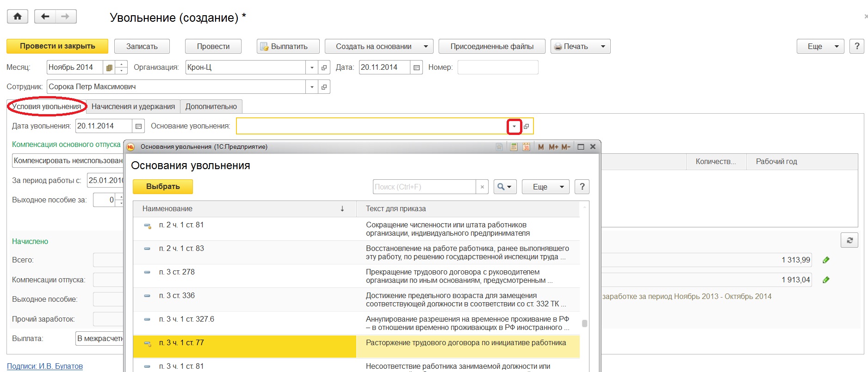The image size is (868, 372).
Task: Clear search field with the x icon
Action: [482, 187]
